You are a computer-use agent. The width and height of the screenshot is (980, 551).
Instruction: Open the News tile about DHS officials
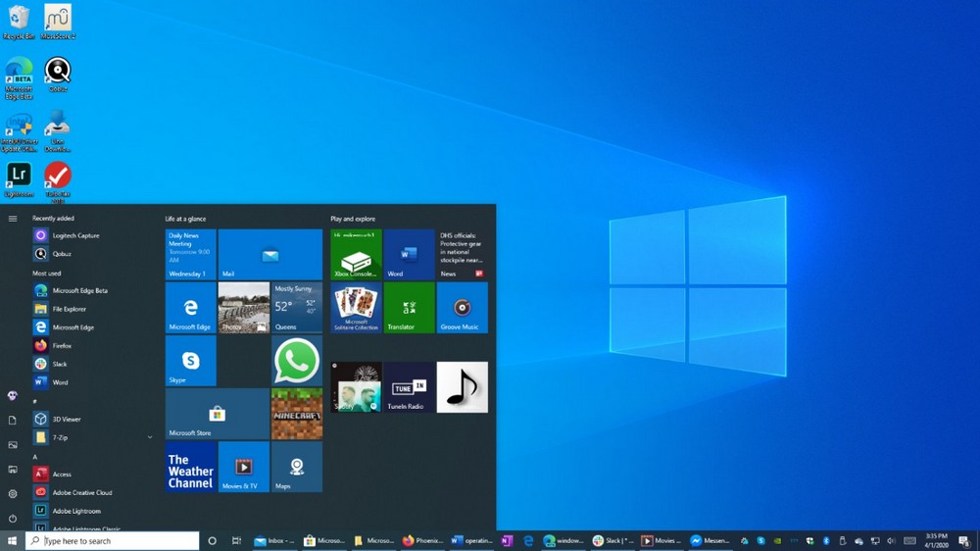click(463, 255)
